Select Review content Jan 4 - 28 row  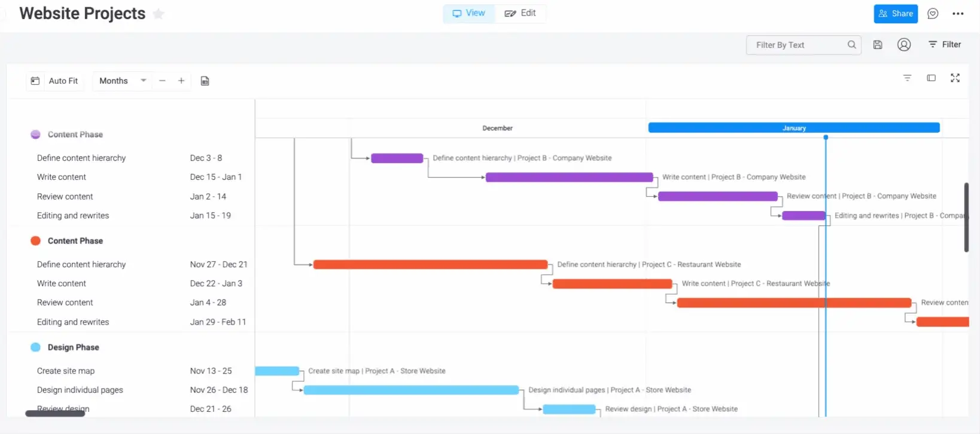click(130, 302)
